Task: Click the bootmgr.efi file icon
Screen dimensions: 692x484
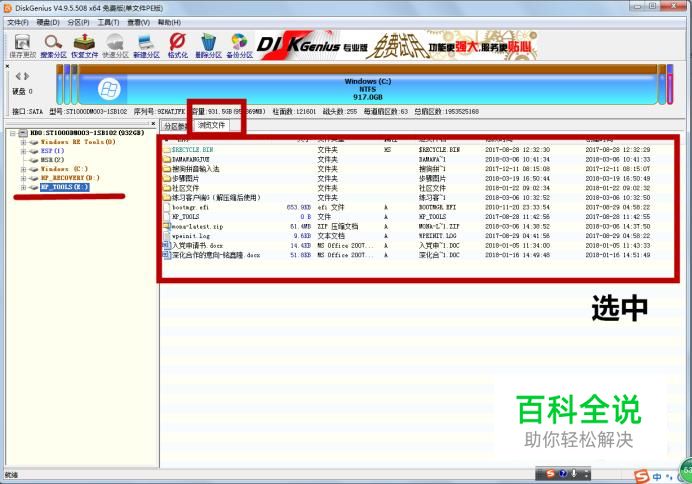Action: [x=167, y=207]
